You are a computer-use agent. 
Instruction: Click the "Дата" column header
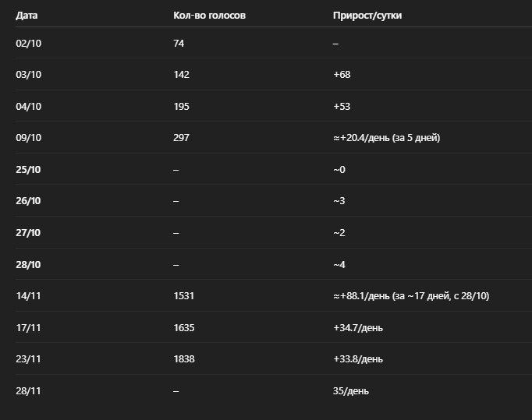(x=27, y=16)
